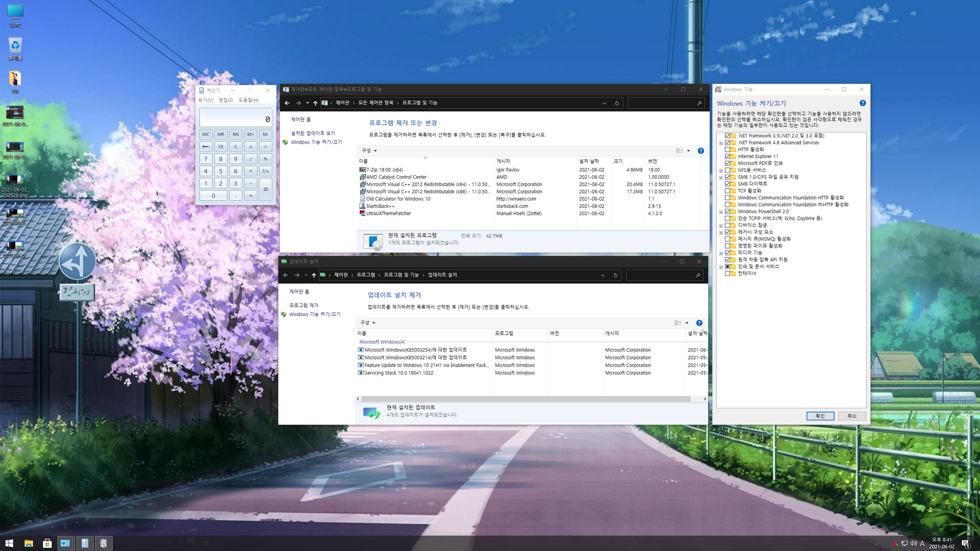Click the up arrow in Installed Updates window
980x551 pixels.
pos(314,275)
